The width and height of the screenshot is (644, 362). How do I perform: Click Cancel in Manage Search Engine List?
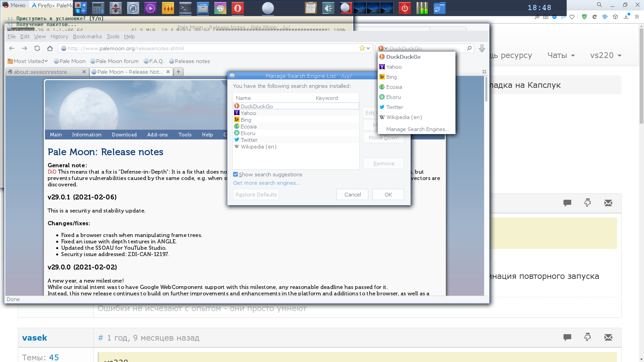(x=352, y=194)
